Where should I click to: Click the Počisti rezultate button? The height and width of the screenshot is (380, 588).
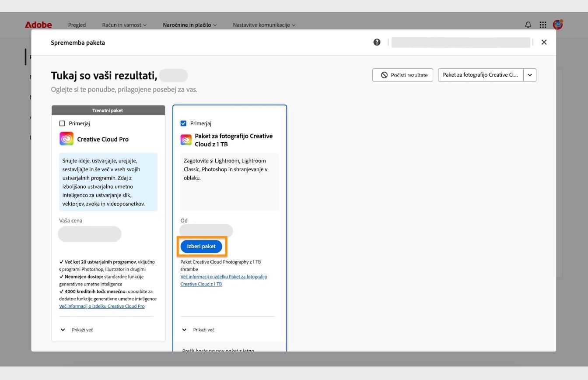[x=402, y=75]
